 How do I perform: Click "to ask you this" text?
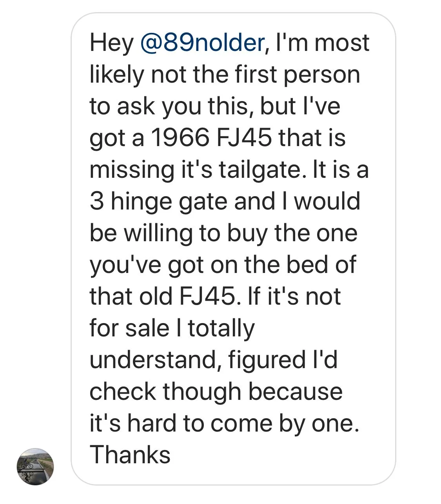[x=170, y=107]
